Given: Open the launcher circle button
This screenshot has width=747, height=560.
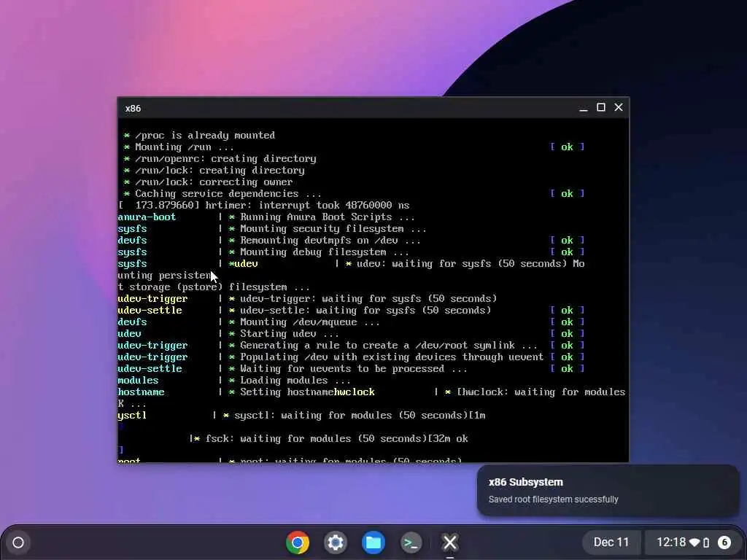Looking at the screenshot, I should click(x=18, y=542).
